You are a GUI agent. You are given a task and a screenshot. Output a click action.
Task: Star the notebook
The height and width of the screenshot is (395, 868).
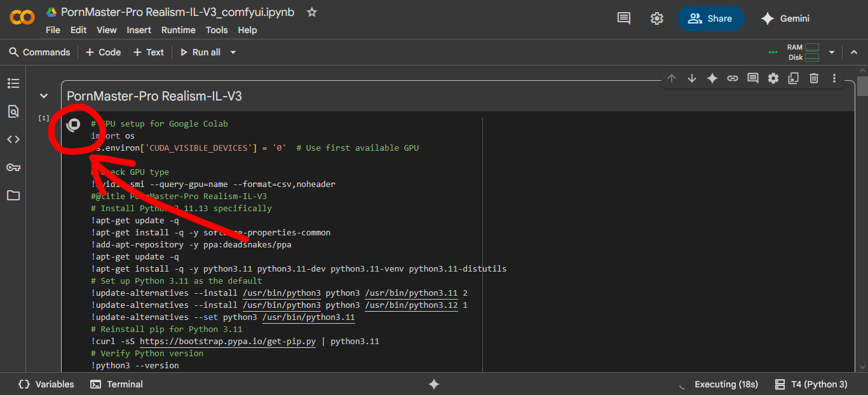click(311, 11)
